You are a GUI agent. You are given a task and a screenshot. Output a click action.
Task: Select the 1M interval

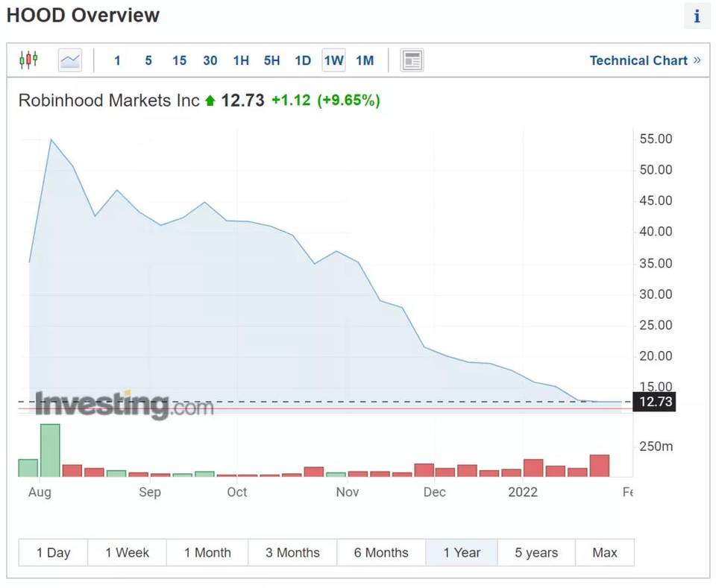[365, 60]
